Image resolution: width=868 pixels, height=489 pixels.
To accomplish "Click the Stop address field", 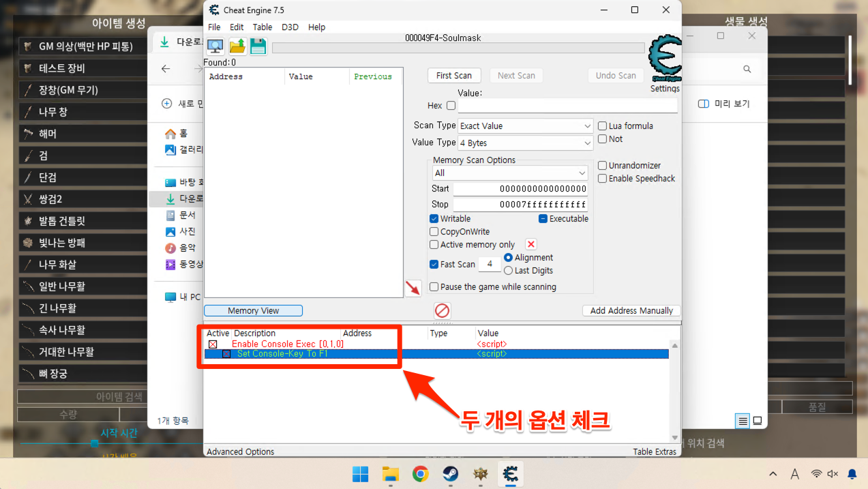I will pyautogui.click(x=520, y=205).
